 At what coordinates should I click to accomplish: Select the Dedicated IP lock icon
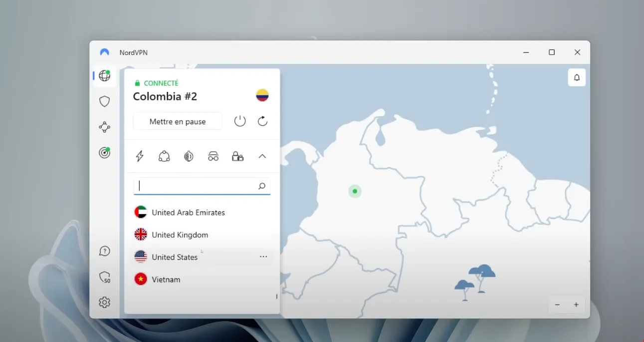(x=238, y=156)
